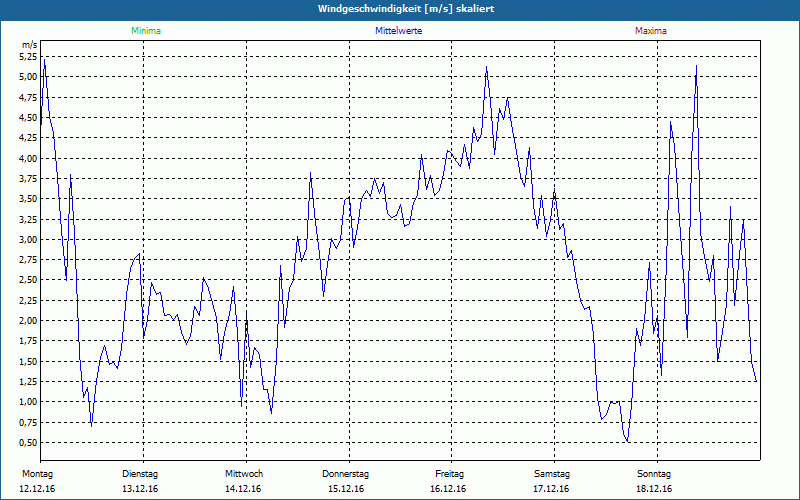Click the m/s unit label
The image size is (800, 500).
[x=30, y=45]
